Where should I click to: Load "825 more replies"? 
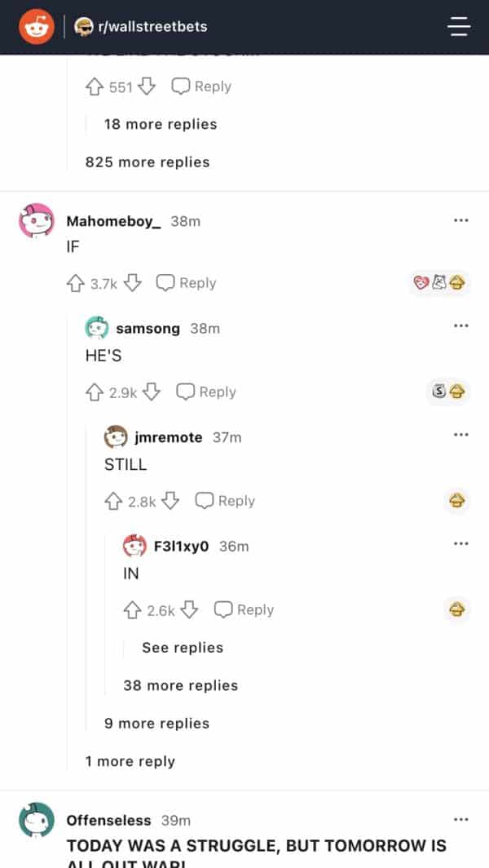148,162
